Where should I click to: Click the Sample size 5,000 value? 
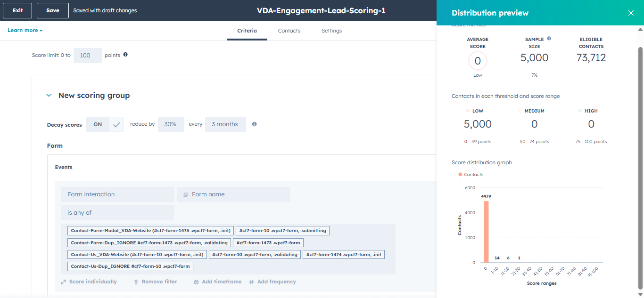535,58
